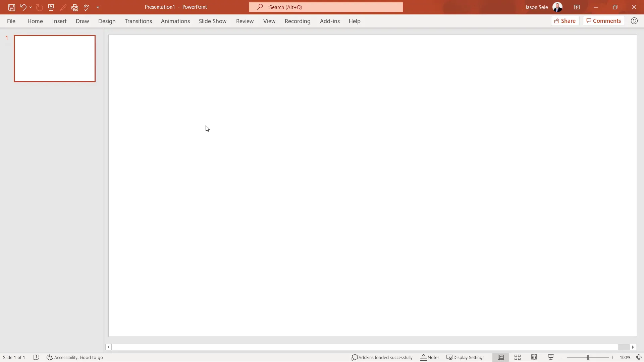The height and width of the screenshot is (362, 644).
Task: Click the zoom in plus button
Action: (x=612, y=358)
